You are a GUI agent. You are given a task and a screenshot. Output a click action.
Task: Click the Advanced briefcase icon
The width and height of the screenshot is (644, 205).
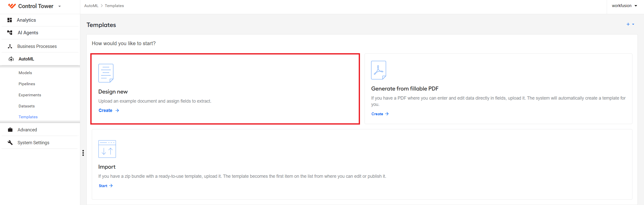tap(10, 130)
